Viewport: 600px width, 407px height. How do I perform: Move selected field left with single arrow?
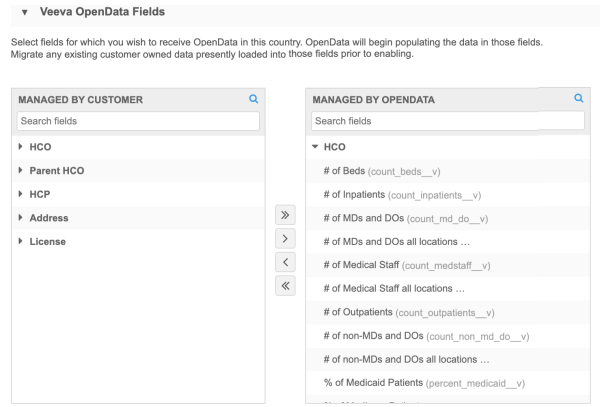285,262
